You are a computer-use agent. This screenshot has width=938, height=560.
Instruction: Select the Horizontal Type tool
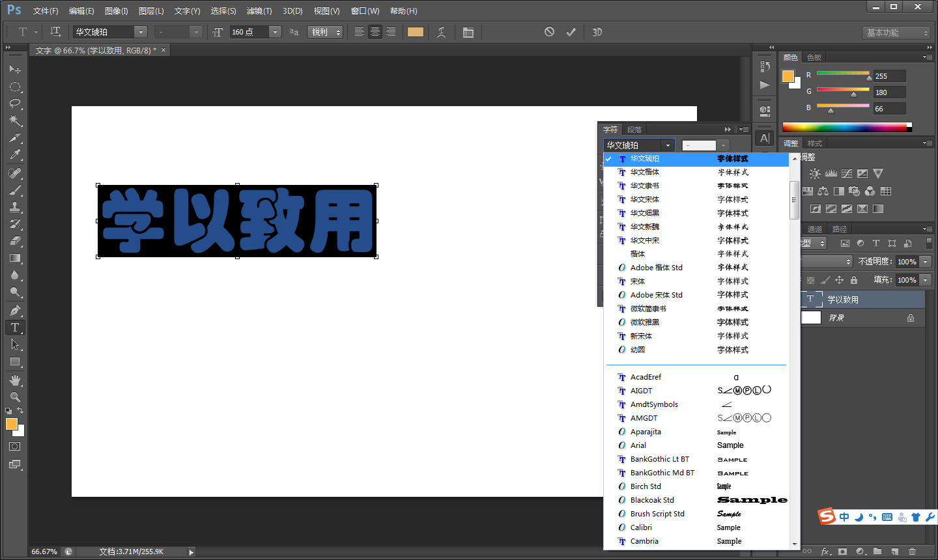[15, 328]
